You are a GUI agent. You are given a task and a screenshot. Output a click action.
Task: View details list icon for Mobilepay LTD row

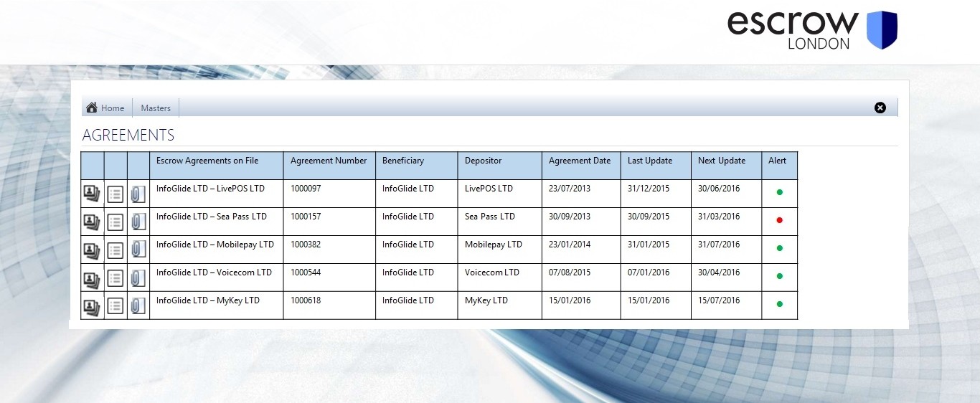pos(116,250)
